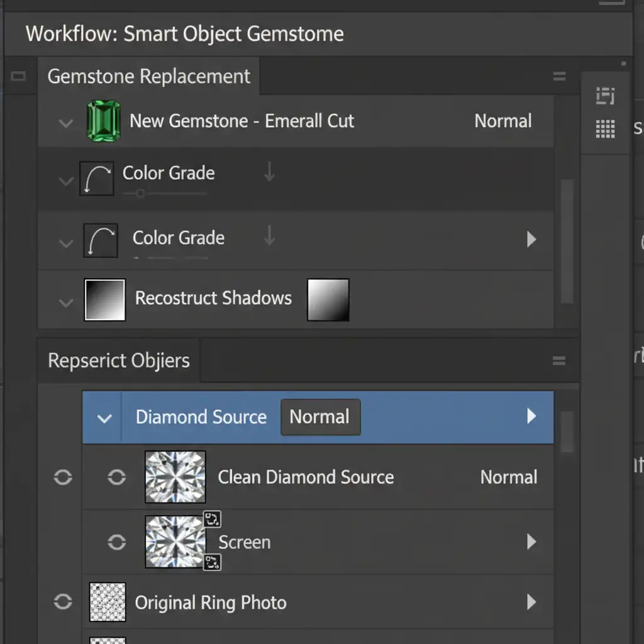Collapse the Diamond Source group chevron
This screenshot has height=644, width=644.
(x=104, y=418)
